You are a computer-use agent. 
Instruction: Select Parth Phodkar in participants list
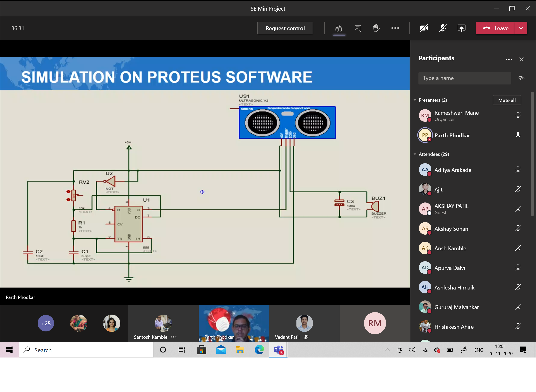452,135
